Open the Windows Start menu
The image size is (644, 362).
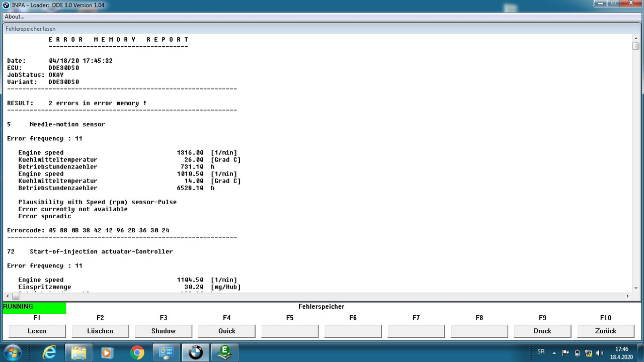12,352
